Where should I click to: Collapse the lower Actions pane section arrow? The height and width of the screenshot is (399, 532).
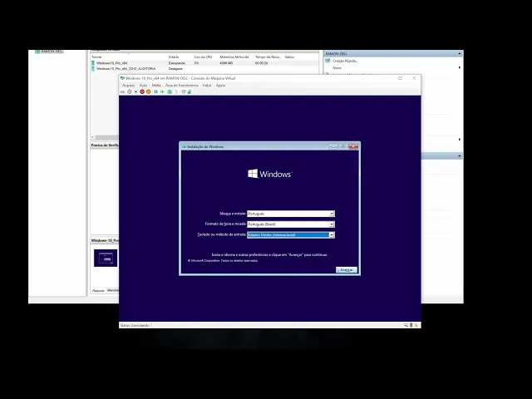460,155
